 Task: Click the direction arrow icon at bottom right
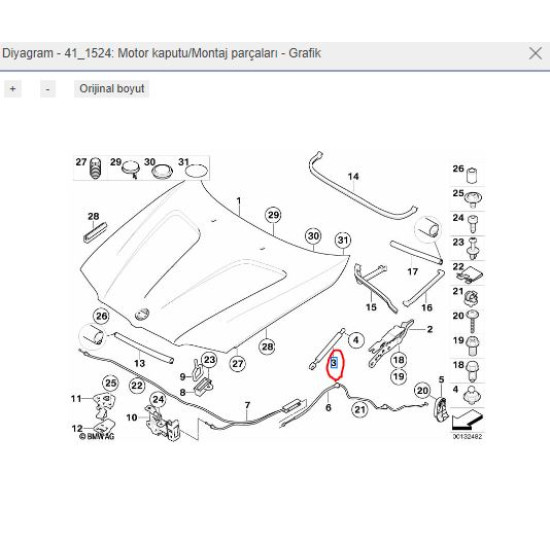tap(467, 420)
